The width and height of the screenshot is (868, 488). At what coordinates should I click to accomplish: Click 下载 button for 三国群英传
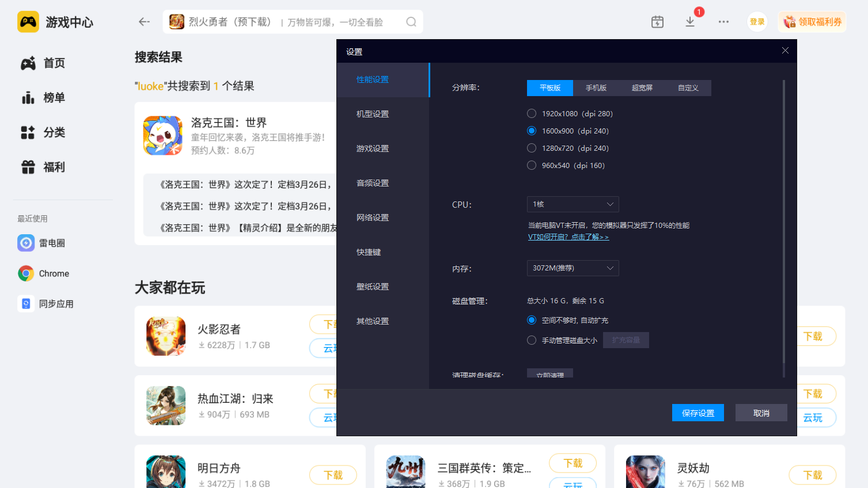click(573, 463)
